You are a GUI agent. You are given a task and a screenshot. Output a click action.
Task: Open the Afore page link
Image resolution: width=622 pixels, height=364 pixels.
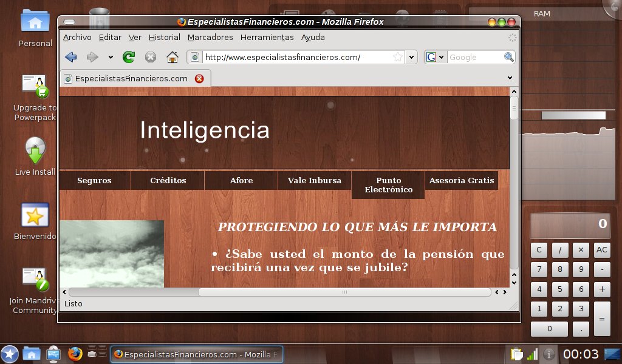click(x=241, y=180)
